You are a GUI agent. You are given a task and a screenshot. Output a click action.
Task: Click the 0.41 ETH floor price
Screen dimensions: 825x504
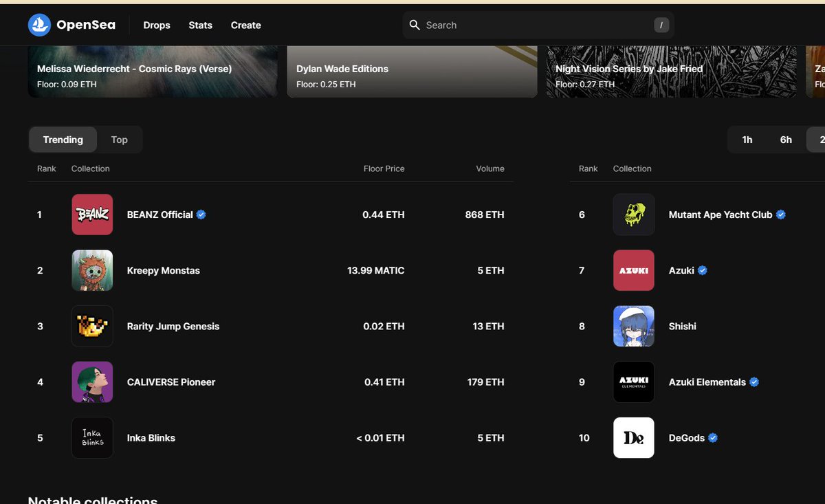[x=384, y=382]
